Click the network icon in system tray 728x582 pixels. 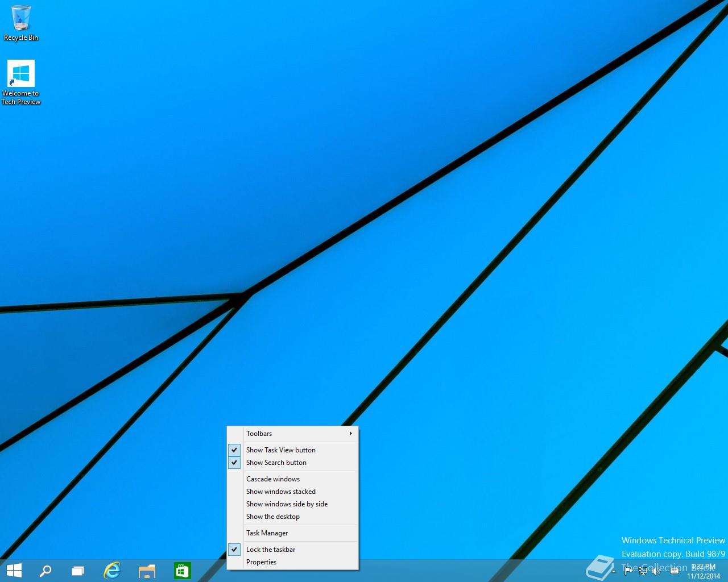(x=643, y=571)
